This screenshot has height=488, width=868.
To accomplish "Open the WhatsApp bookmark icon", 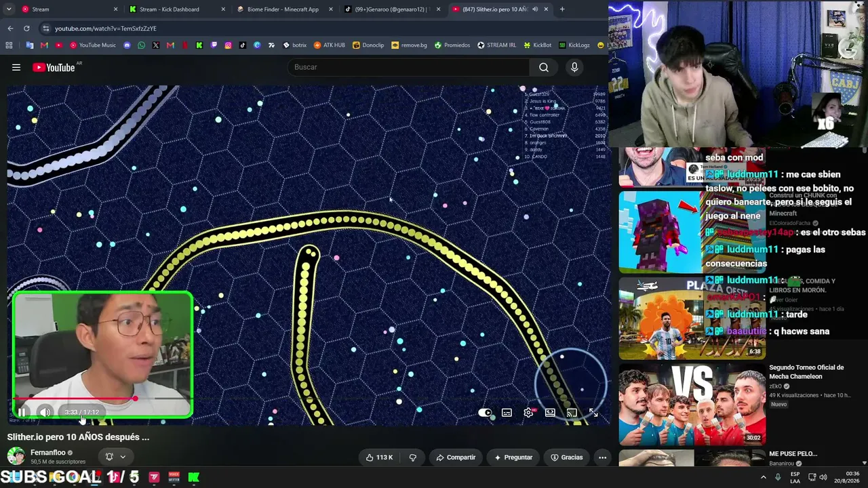I will (x=141, y=45).
